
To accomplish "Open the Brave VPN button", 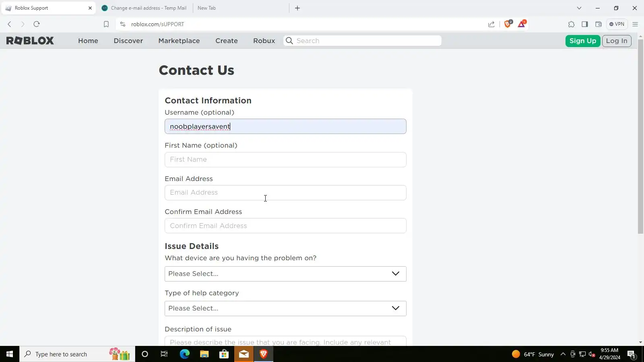I will [x=617, y=24].
